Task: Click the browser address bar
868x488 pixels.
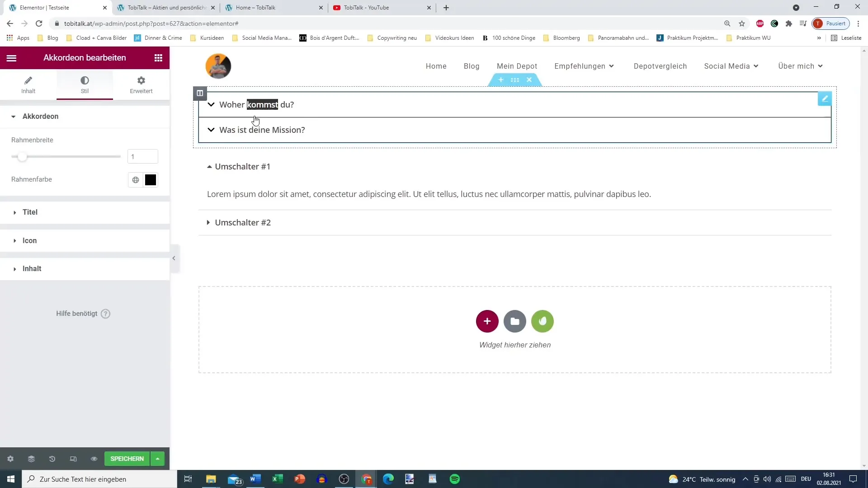Action: [389, 23]
